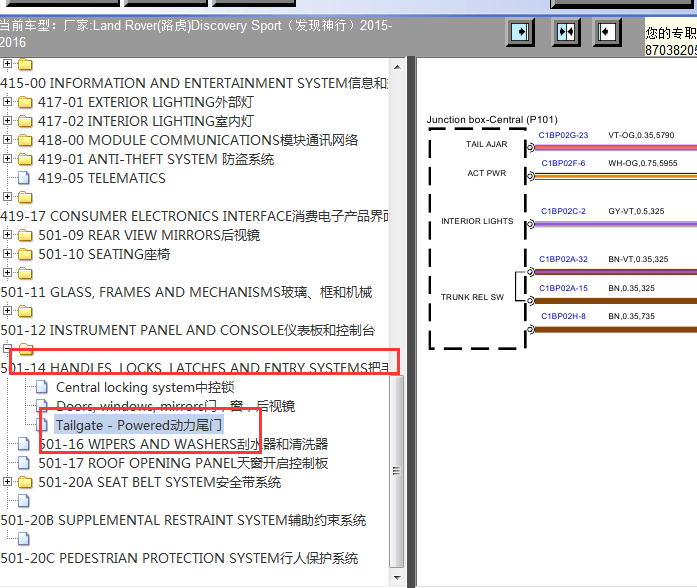Click connector link C1BP02C-2
This screenshot has width=697, height=588.
[563, 211]
